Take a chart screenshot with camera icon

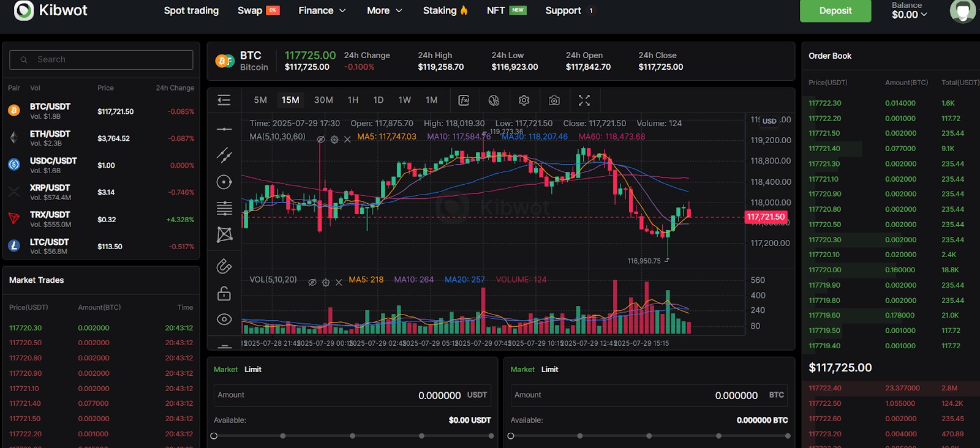[x=554, y=100]
